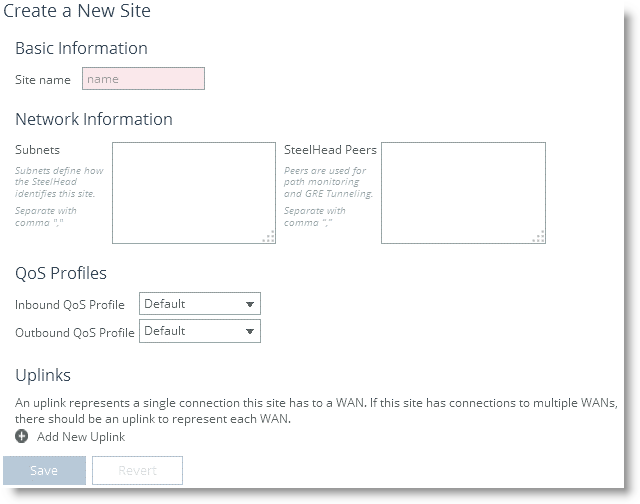The width and height of the screenshot is (640, 504).
Task: Click the SteelHead Peers field label
Action: pos(330,150)
